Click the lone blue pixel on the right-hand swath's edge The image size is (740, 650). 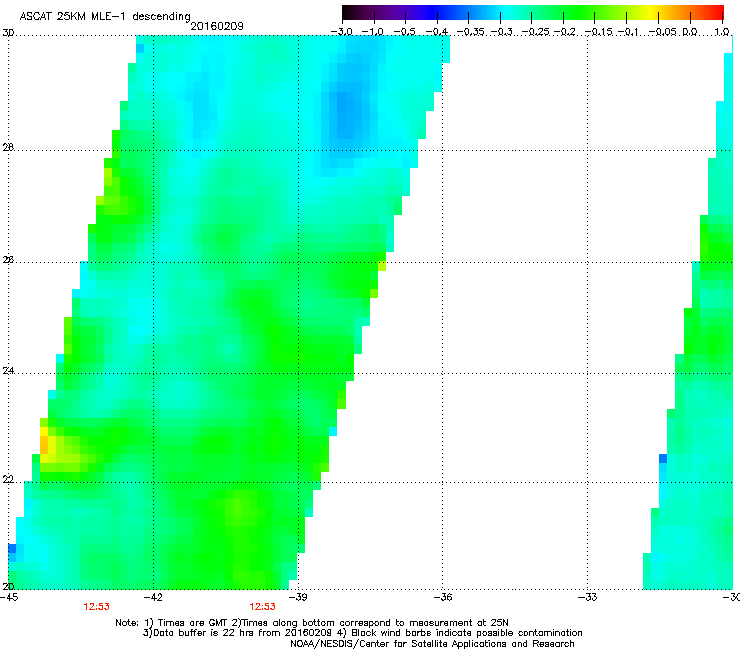tap(663, 458)
